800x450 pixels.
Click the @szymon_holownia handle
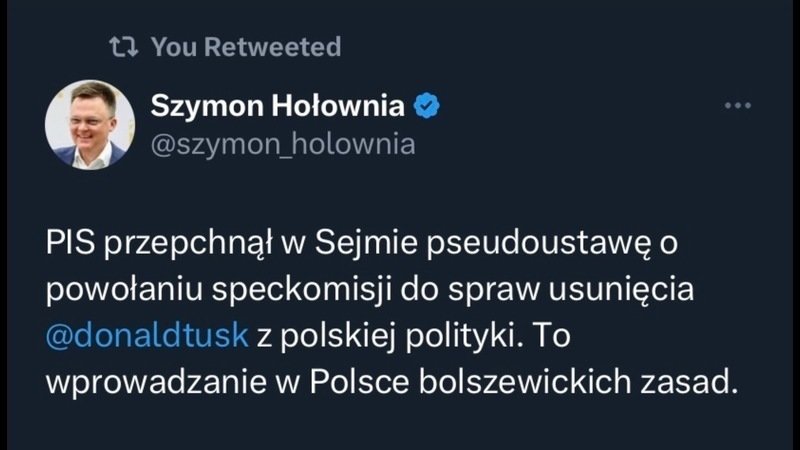[281, 144]
